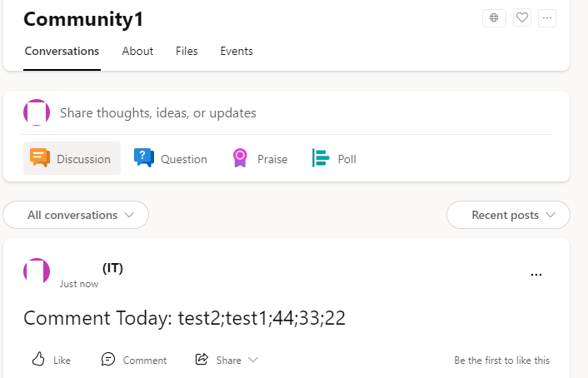Viewport: 588px width, 378px height.
Task: Open the post's three-dot options menu
Action: coord(536,275)
